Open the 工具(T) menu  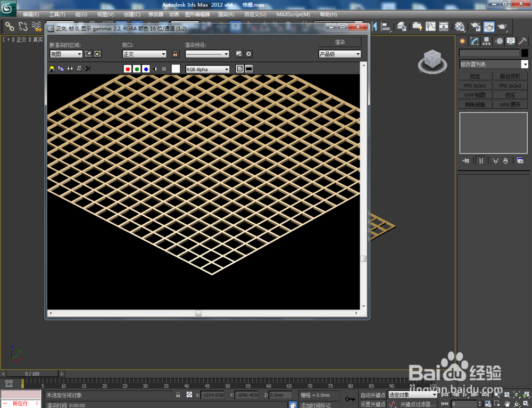tap(57, 14)
